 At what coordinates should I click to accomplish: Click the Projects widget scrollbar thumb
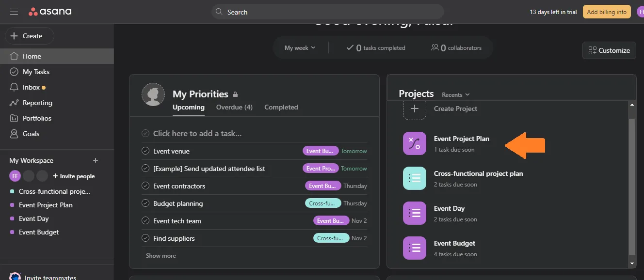click(632, 186)
